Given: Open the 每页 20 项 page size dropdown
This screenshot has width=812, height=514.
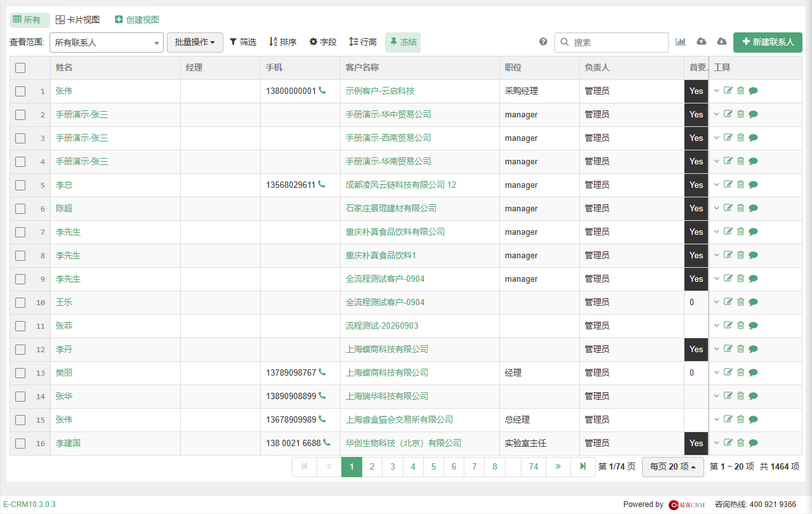Looking at the screenshot, I should tap(673, 466).
